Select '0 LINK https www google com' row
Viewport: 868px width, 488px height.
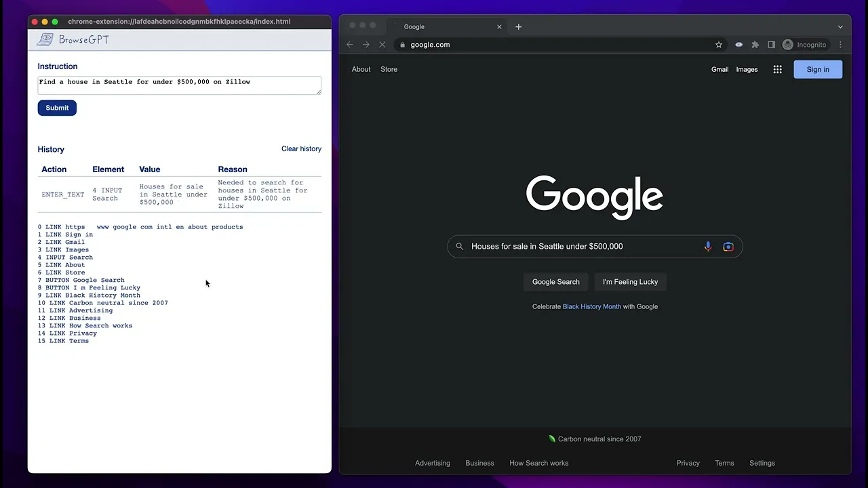(x=140, y=227)
